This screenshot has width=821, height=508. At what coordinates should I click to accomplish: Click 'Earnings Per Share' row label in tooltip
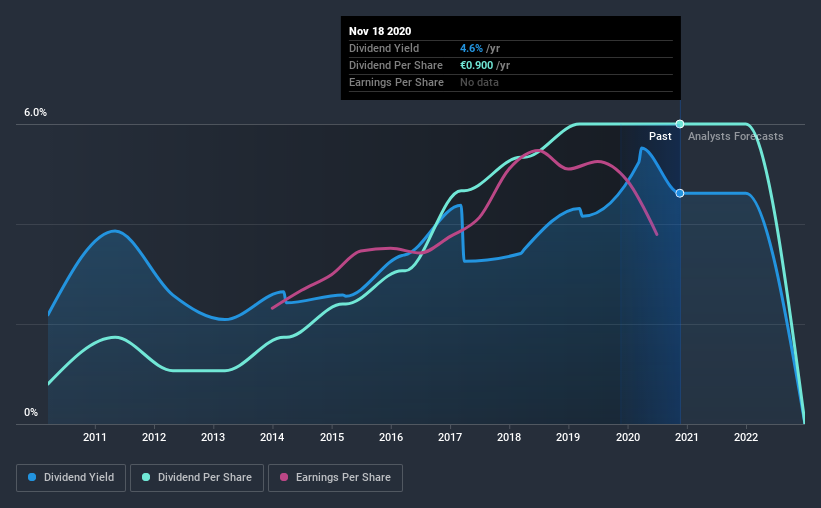tap(396, 82)
